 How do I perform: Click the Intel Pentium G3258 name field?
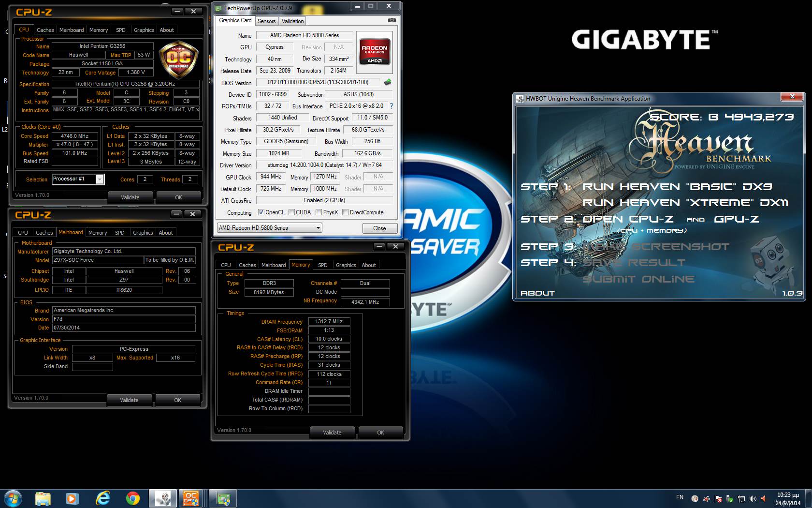102,46
